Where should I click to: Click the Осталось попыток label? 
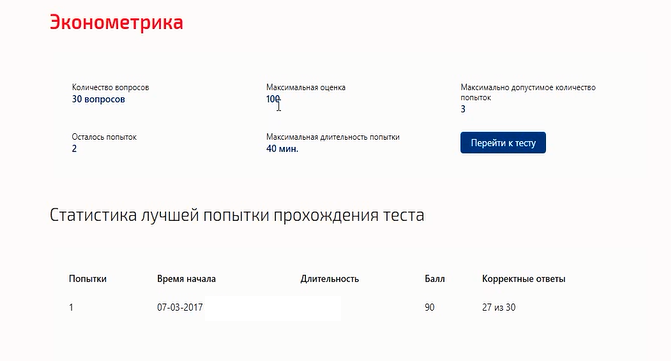point(104,137)
